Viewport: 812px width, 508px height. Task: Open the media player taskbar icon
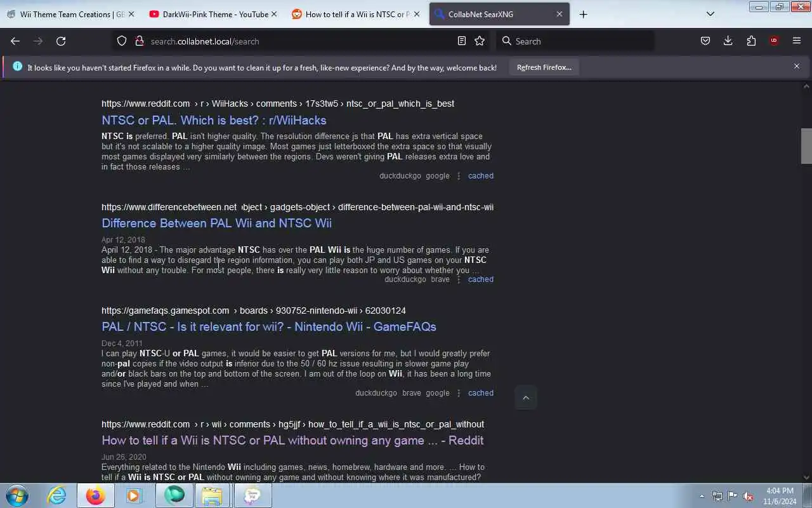[x=134, y=495]
